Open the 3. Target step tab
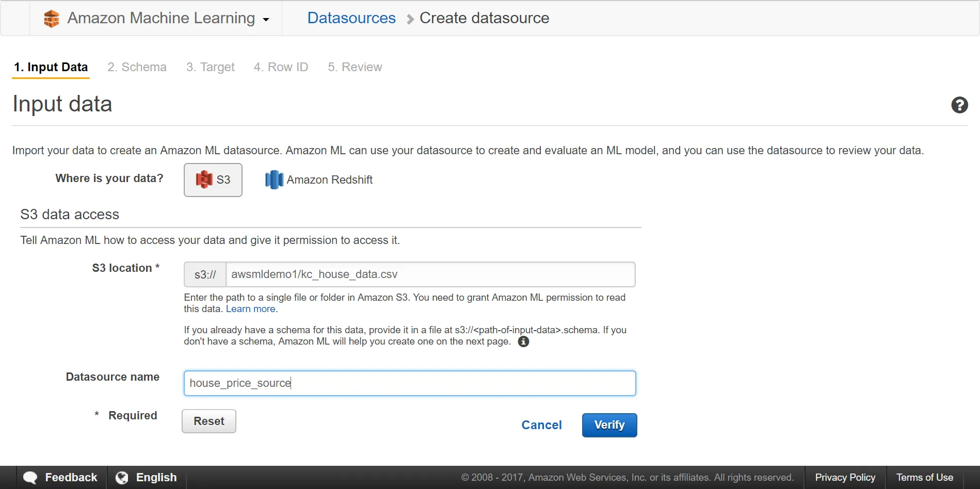 click(x=210, y=67)
